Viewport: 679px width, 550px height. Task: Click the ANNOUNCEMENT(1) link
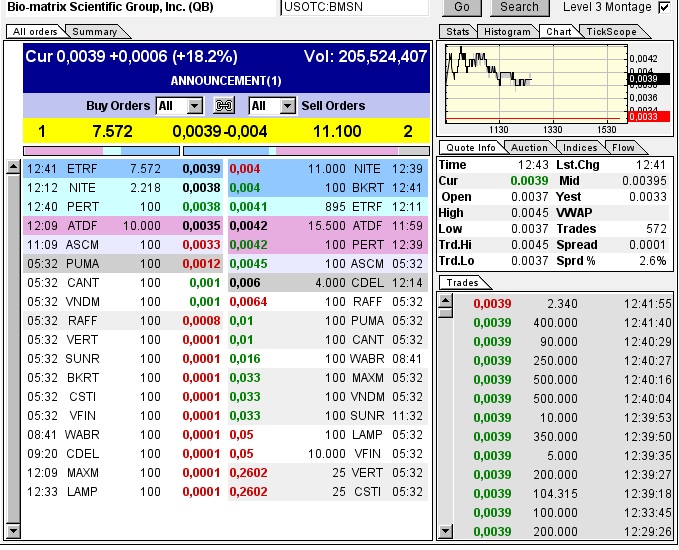226,81
